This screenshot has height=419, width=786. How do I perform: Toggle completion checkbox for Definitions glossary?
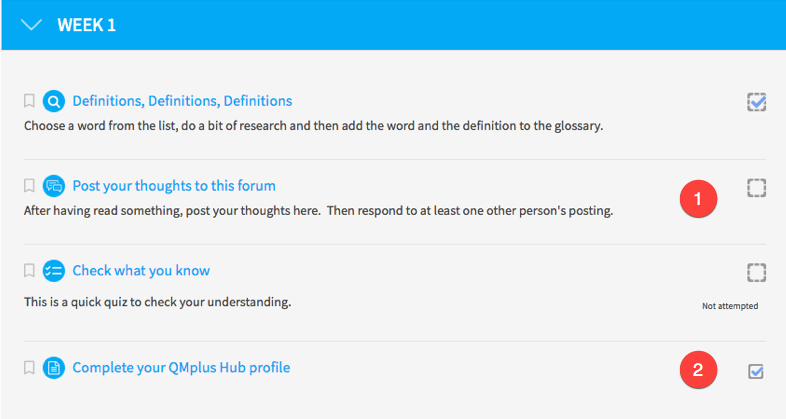click(756, 102)
